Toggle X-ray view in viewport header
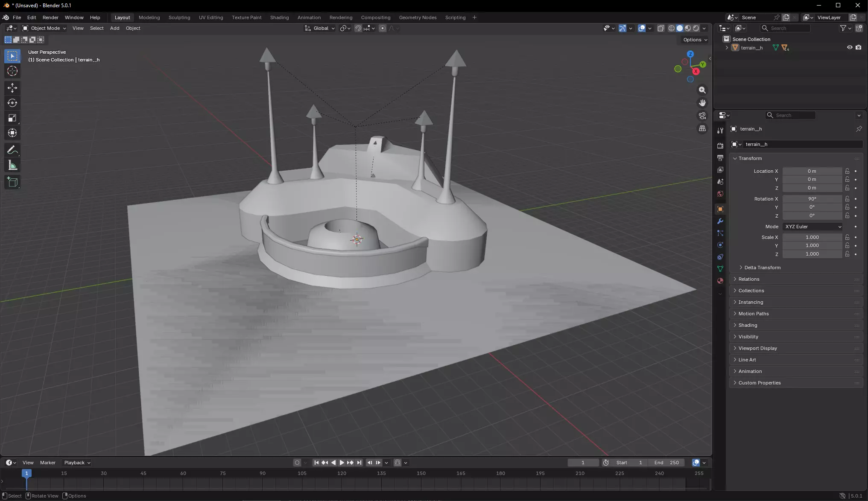The image size is (868, 501). pos(660,28)
